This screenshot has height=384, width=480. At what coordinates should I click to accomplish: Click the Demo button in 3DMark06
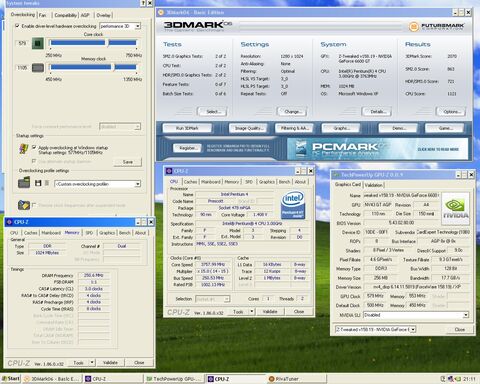tap(398, 128)
